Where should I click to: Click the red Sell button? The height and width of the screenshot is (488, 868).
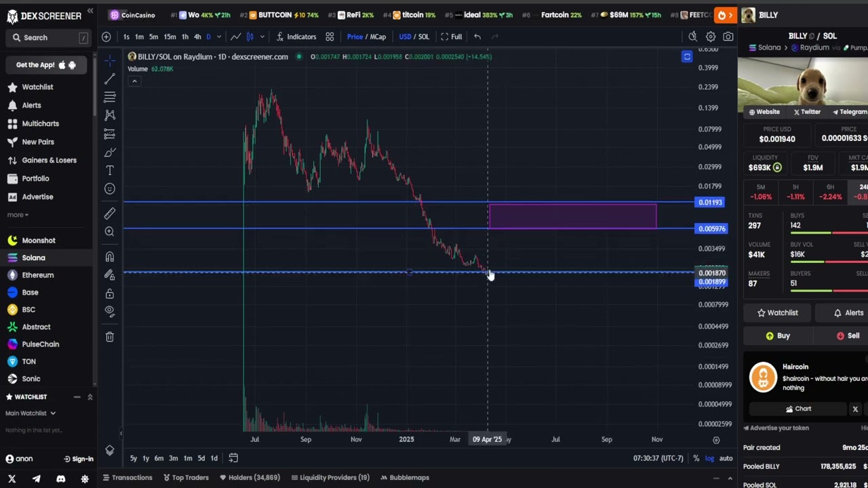coord(848,336)
